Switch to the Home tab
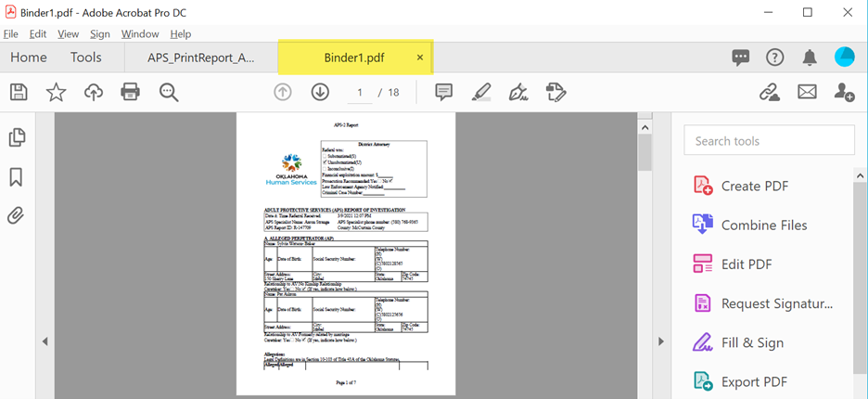868x399 pixels. coord(28,58)
